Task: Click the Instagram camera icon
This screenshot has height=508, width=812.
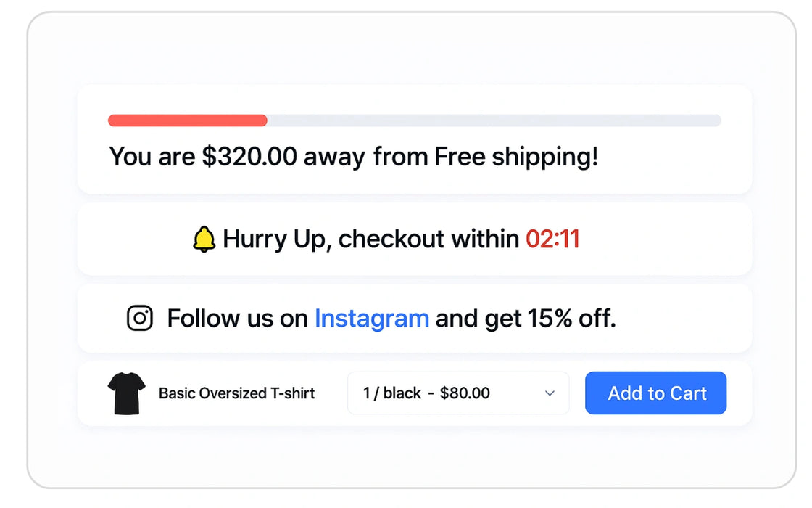Action: (140, 318)
